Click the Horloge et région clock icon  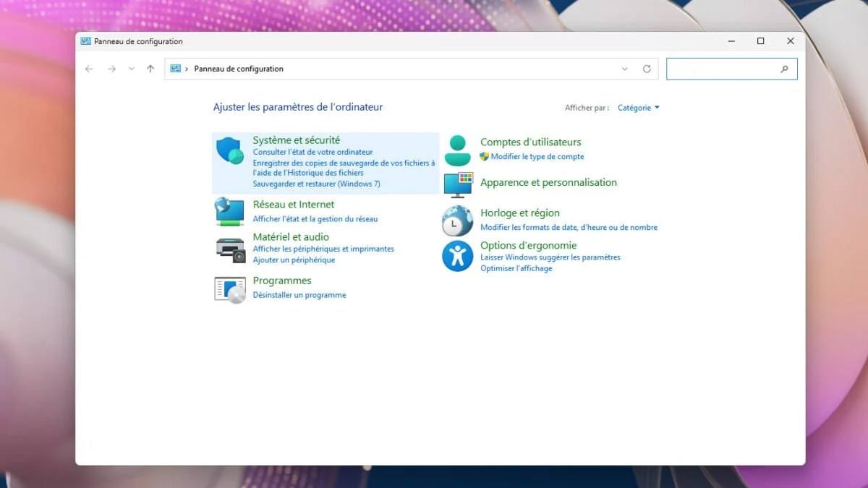point(457,221)
